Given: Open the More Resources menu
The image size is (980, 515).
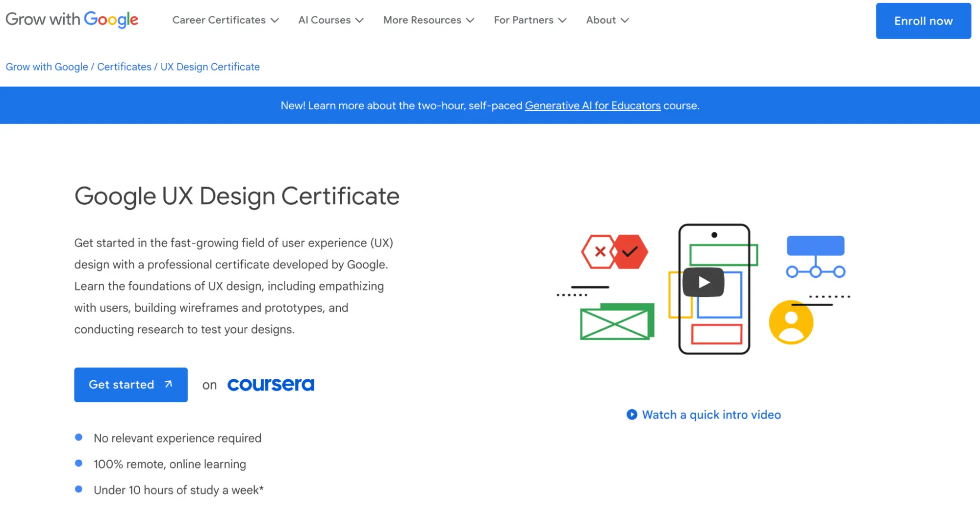Looking at the screenshot, I should point(428,20).
